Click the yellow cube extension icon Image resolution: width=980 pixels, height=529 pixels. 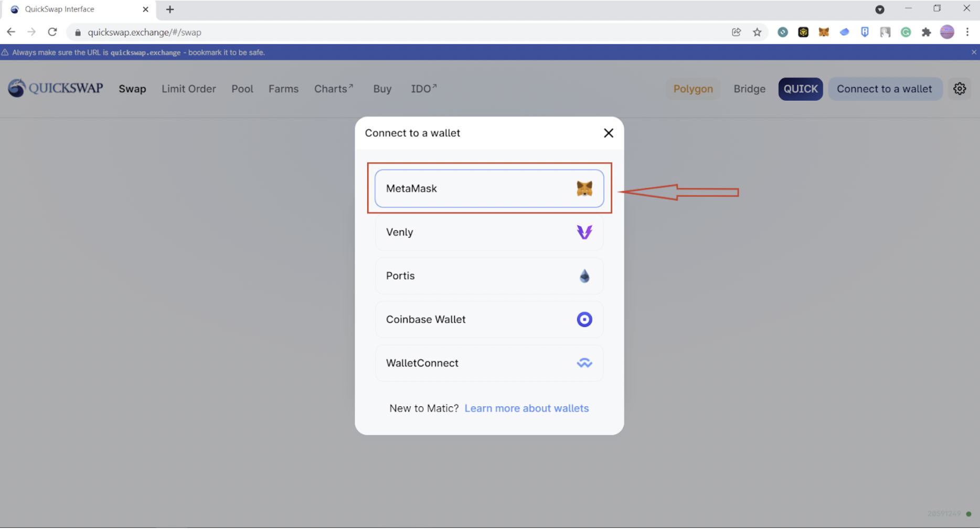click(803, 32)
